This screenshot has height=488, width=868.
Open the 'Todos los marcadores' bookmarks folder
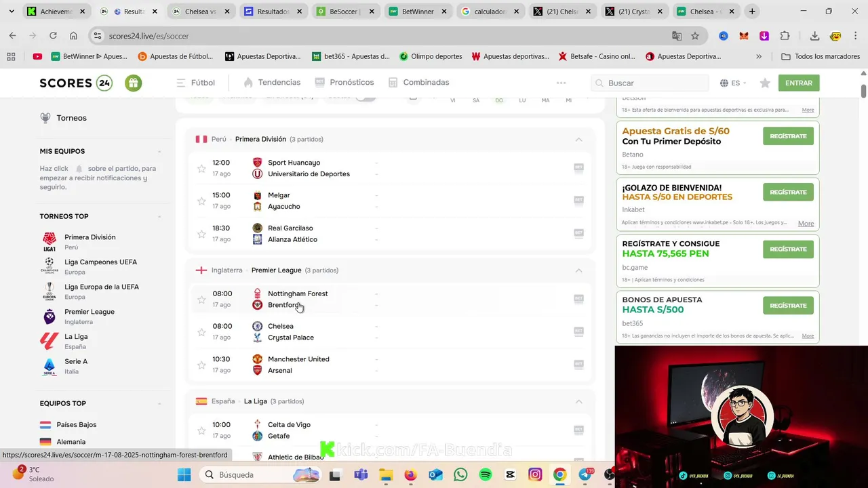pyautogui.click(x=821, y=56)
